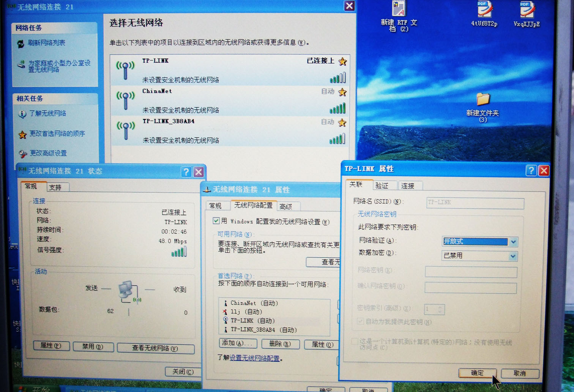Click TP-LINK_3B8AB4's signal strength bars icon

(x=337, y=139)
